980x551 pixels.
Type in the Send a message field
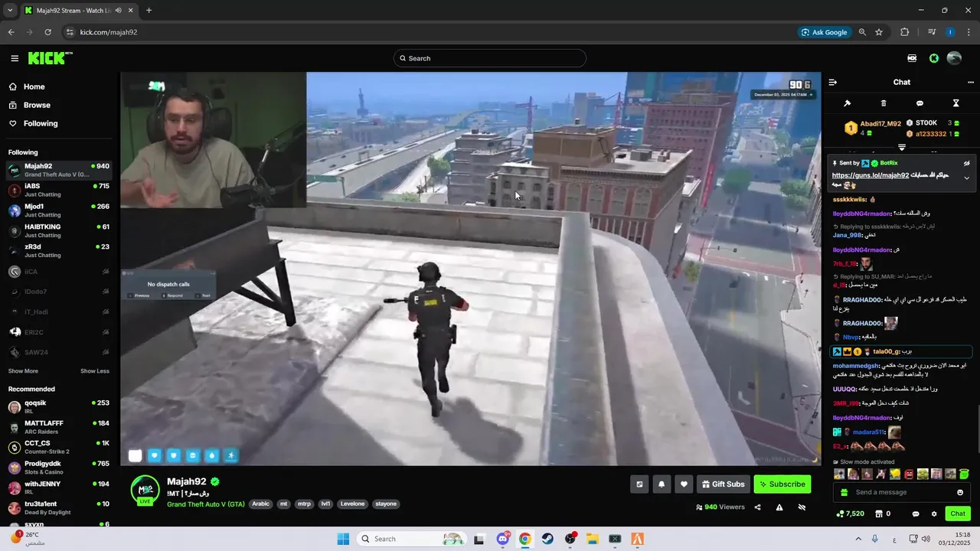(901, 492)
